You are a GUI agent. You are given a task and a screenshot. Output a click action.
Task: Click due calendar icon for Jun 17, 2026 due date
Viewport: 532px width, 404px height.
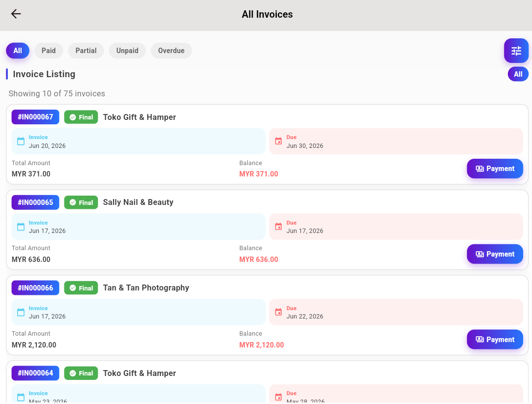(278, 227)
